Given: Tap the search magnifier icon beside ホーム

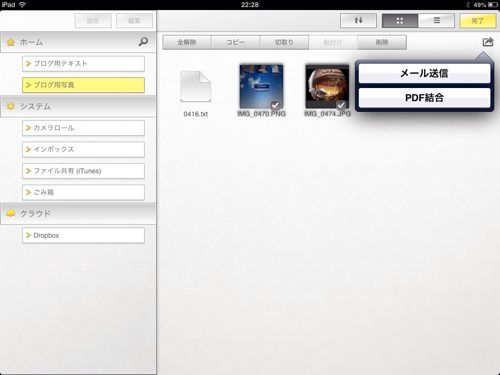Looking at the screenshot, I should tap(143, 42).
